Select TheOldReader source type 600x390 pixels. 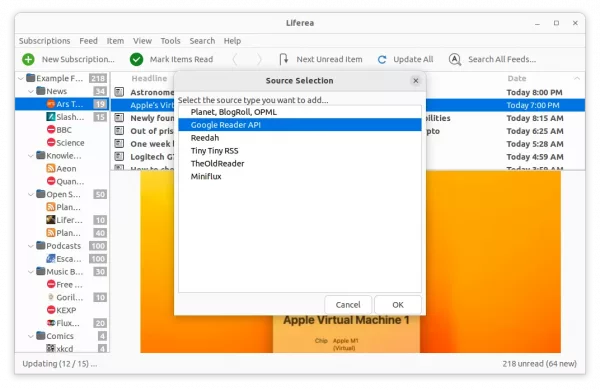point(300,163)
